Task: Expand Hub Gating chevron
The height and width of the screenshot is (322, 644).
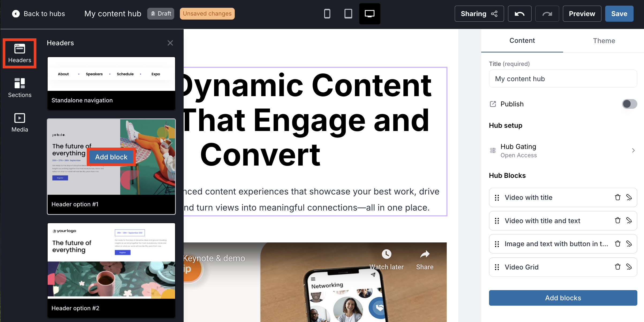Action: point(633,151)
